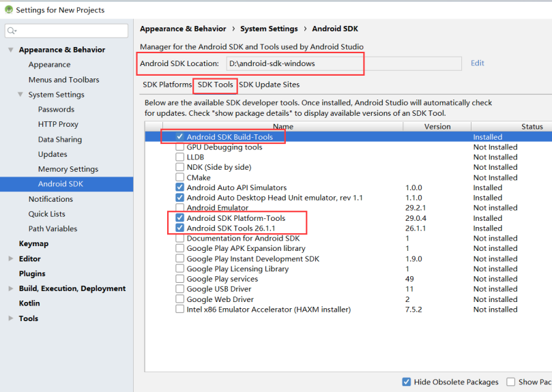
Task: Check the Google Web Driver checkbox
Action: pyautogui.click(x=180, y=299)
